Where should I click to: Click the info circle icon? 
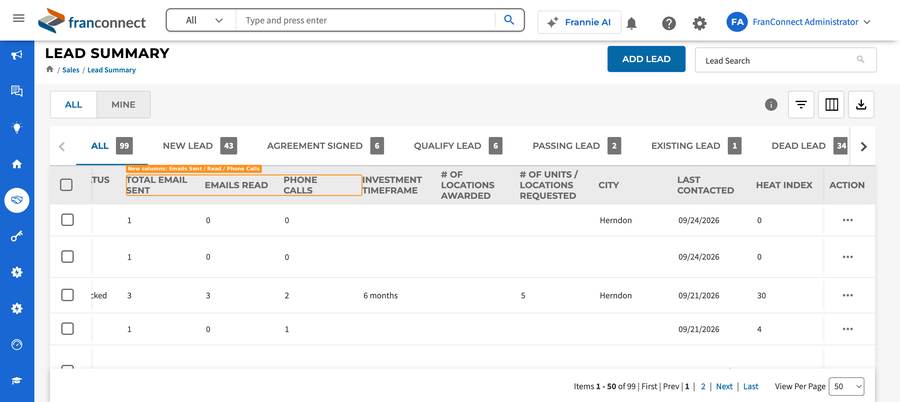click(771, 105)
